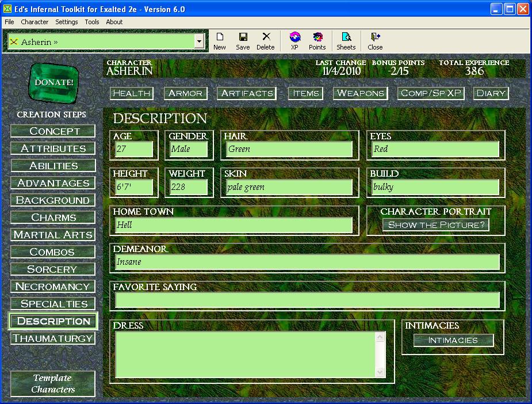This screenshot has width=532, height=404.
Task: Open the Sorcery step
Action: pos(53,269)
